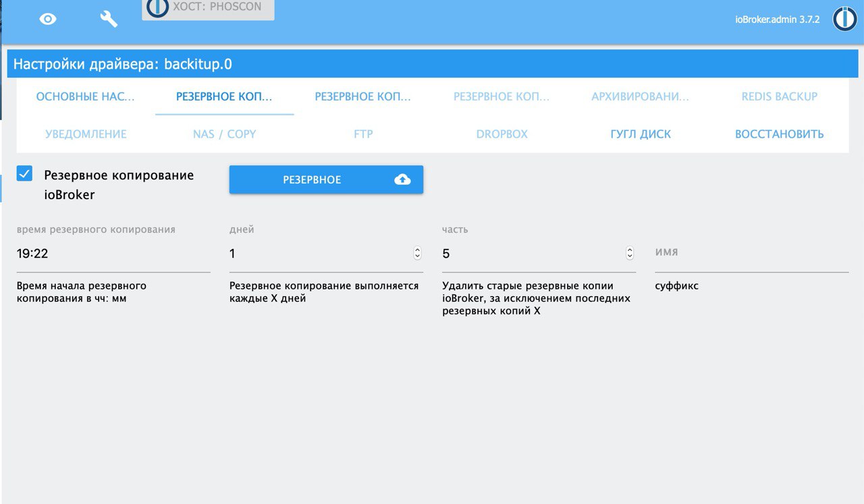The width and height of the screenshot is (864, 504).
Task: Click the Настройки драйвера: backitup.0 title
Action: [123, 65]
